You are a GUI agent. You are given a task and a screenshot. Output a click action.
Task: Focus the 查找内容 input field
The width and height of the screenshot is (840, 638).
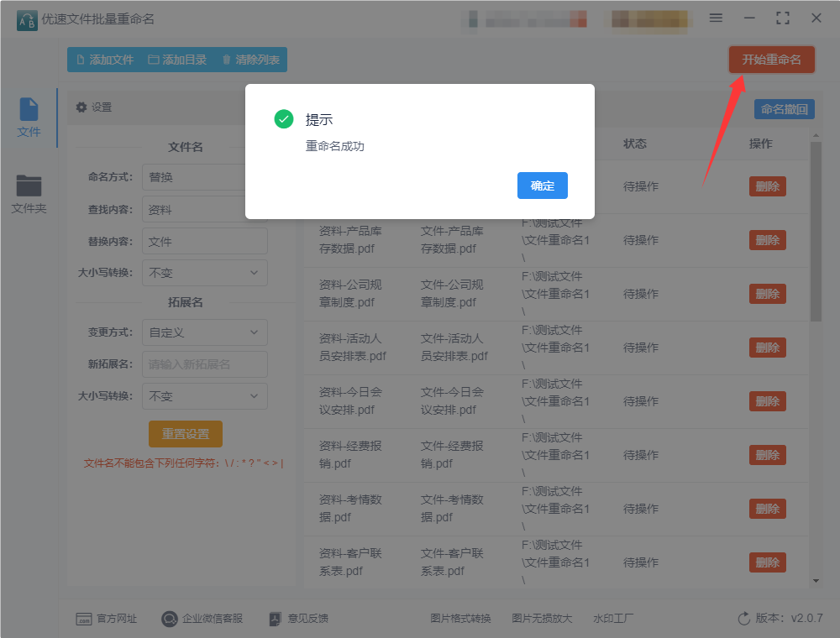(x=205, y=209)
